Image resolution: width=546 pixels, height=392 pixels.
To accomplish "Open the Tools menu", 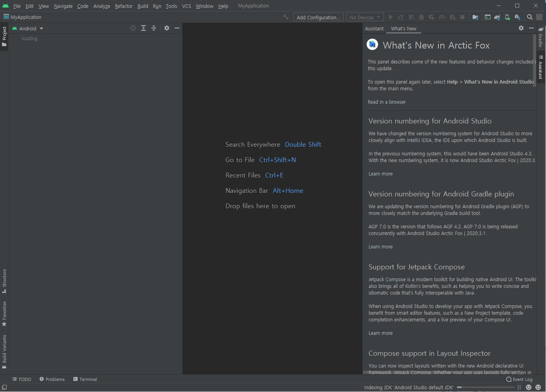I will [x=171, y=6].
